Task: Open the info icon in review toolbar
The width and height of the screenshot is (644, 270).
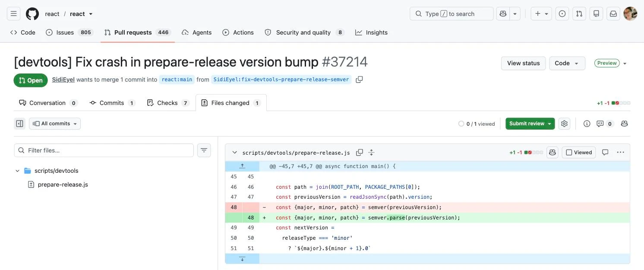Action: coord(587,124)
